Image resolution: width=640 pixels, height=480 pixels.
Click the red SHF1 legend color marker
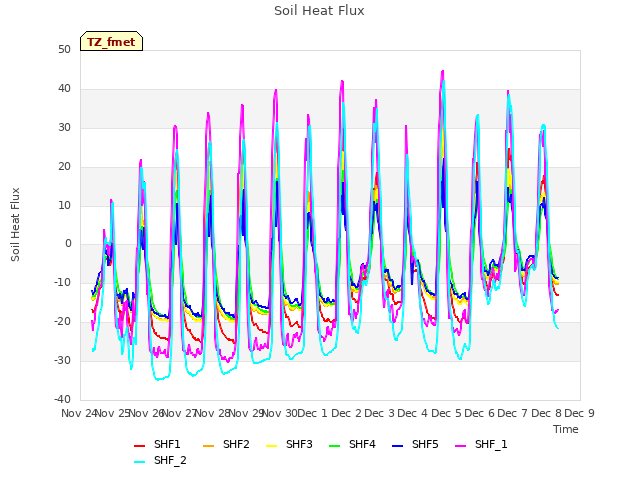click(140, 446)
